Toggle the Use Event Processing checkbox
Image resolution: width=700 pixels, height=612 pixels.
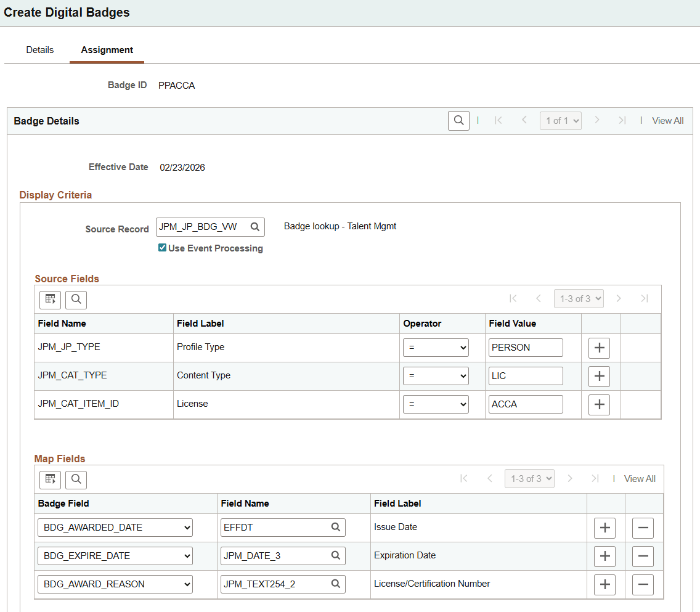click(x=163, y=248)
